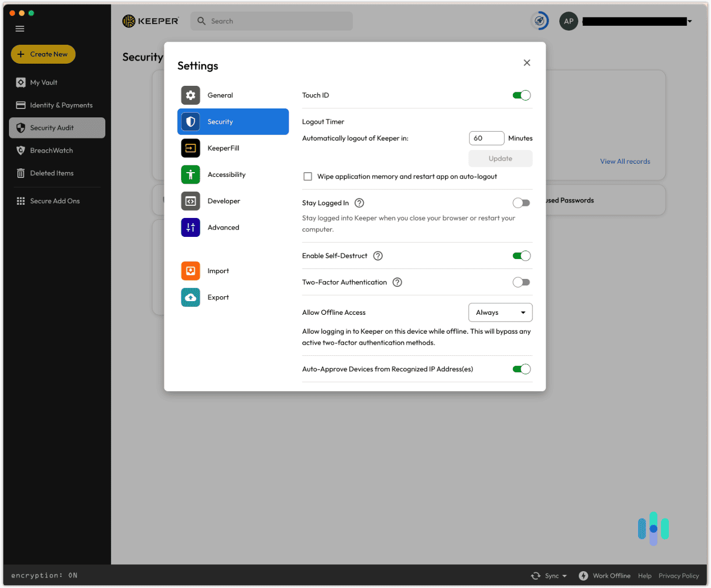Screen dimensions: 711x588
Task: Select the KeeperFill settings icon
Action: (x=190, y=148)
